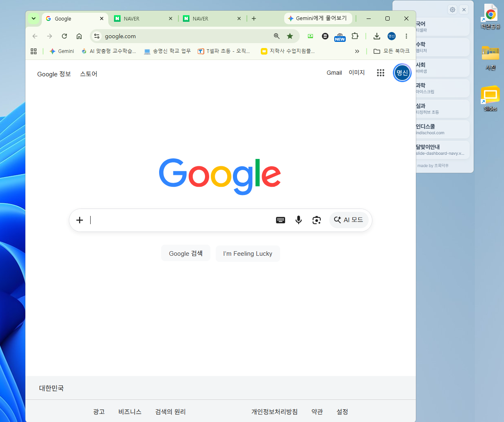Open Chrome profile avatar in toolbar

point(392,36)
